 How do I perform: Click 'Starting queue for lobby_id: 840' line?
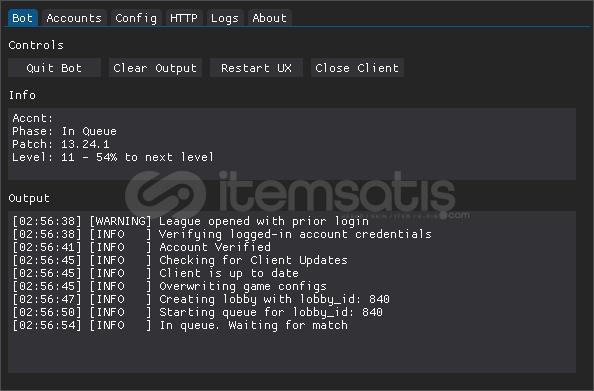[197, 312]
